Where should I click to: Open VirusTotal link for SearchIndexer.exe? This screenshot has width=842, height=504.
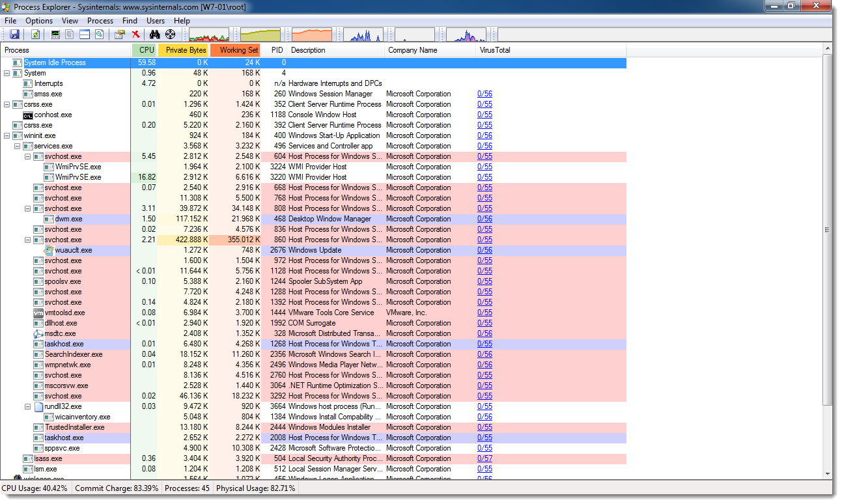484,354
